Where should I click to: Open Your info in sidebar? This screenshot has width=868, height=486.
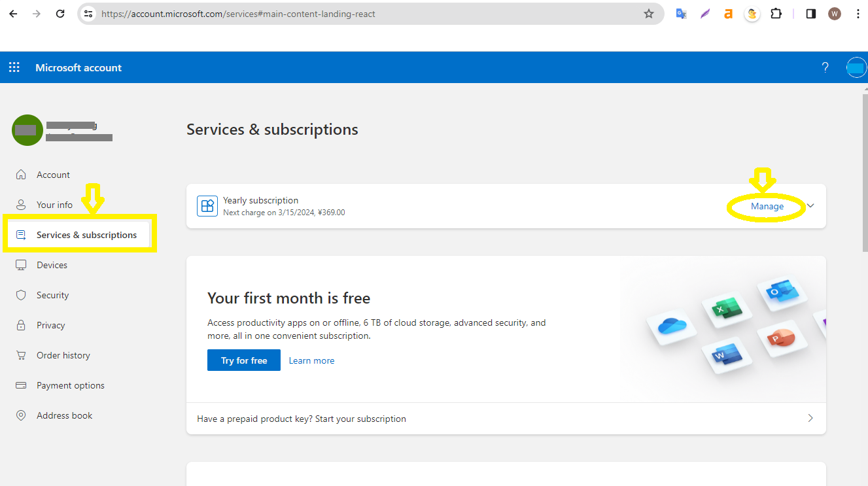pos(54,205)
